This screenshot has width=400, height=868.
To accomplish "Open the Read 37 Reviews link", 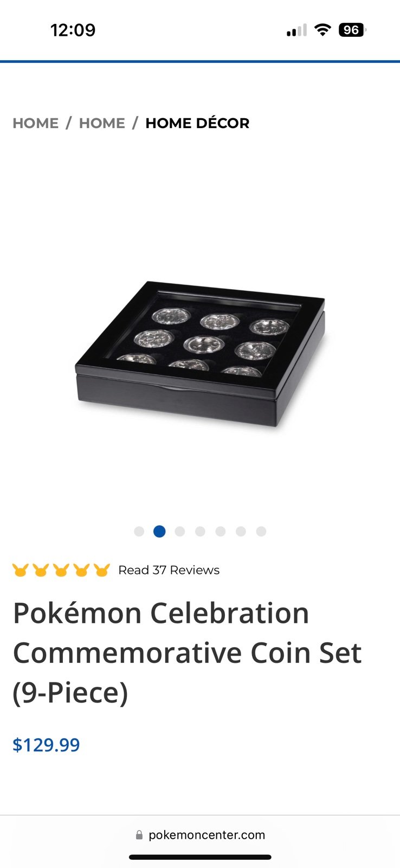I will pos(169,570).
